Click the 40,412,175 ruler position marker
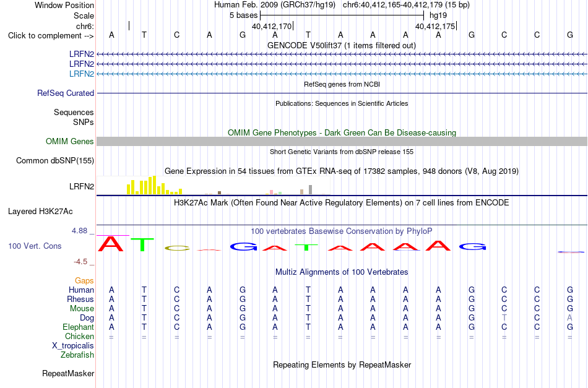Screen dimensions: 588x388 (435, 26)
